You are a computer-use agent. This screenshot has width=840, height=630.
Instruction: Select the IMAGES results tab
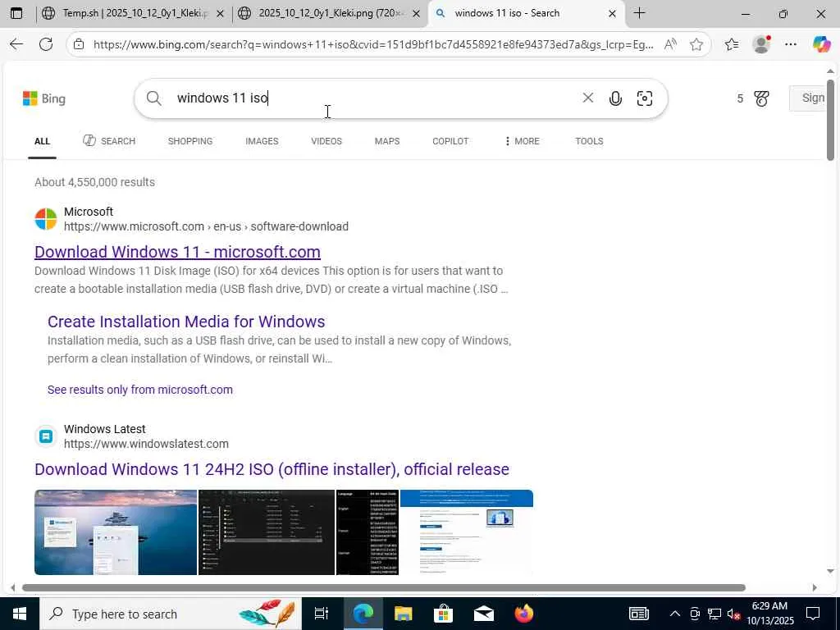click(262, 141)
